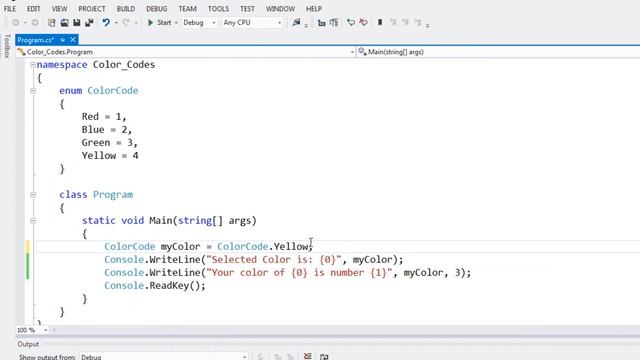Click the ColorCode enum name
Viewport: 640px width, 360px height.
tap(113, 91)
